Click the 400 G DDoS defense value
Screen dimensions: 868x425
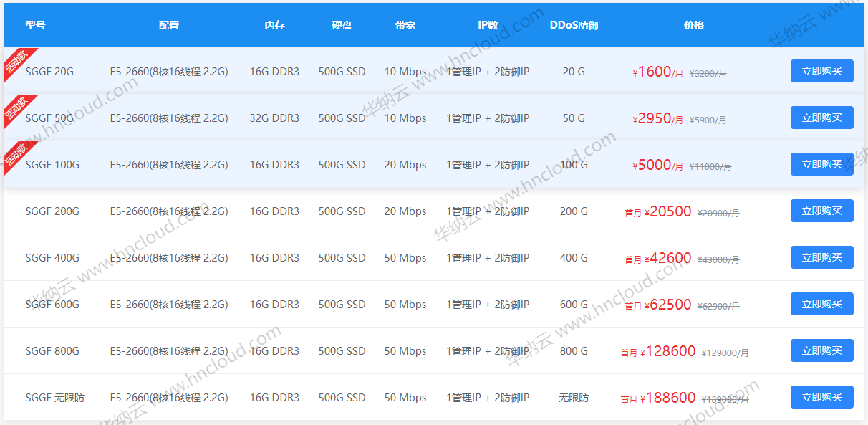click(x=574, y=258)
